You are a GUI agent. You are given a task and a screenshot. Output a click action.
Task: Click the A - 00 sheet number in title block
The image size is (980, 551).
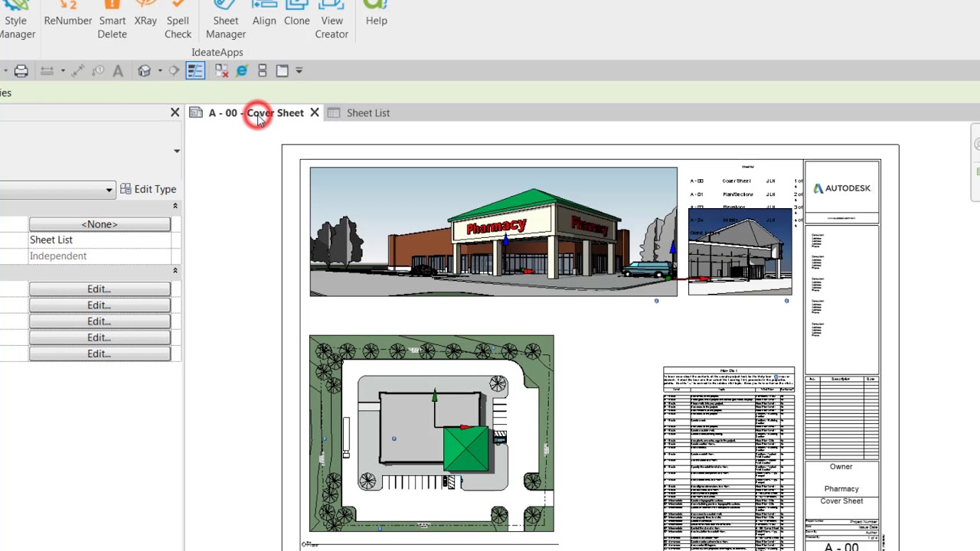coord(841,546)
